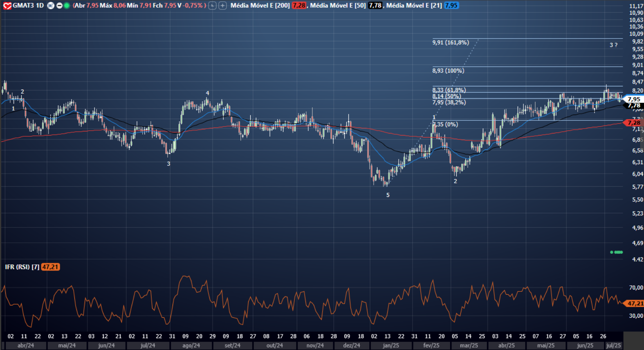This screenshot has width=644, height=350.
Task: Click the 4,42 value on price scale
Action: pyautogui.click(x=637, y=260)
